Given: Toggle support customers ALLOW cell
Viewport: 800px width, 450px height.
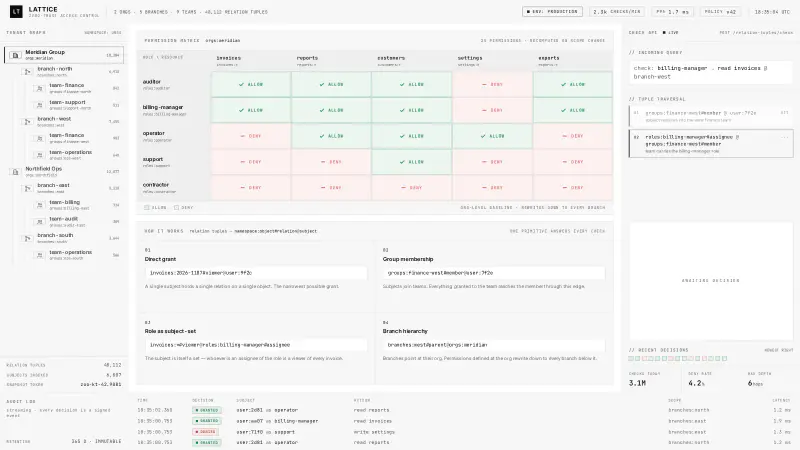Looking at the screenshot, I should pyautogui.click(x=412, y=162).
